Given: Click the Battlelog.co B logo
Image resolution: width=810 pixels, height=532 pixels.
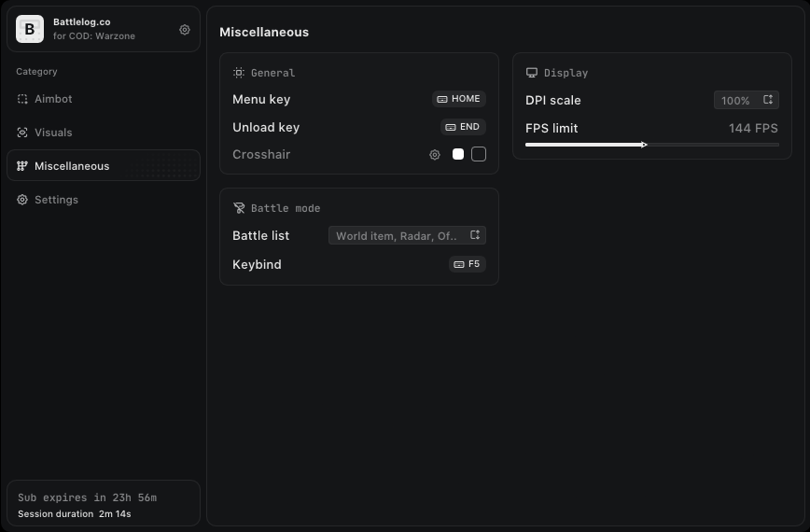Looking at the screenshot, I should click(x=30, y=29).
